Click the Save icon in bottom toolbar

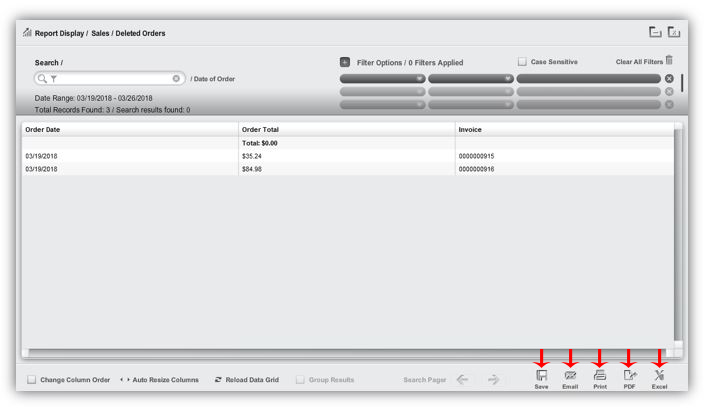[x=541, y=376]
